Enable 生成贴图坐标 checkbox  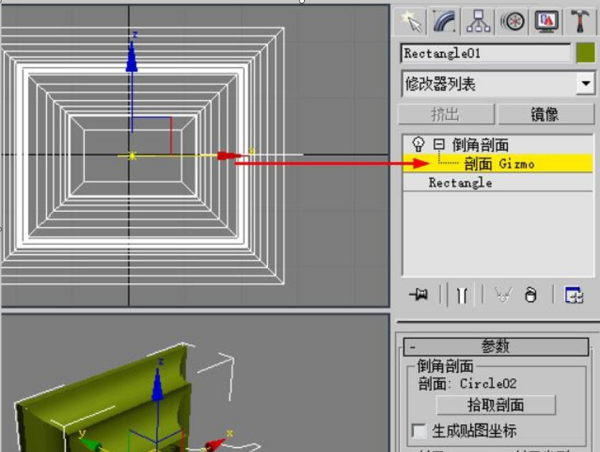(x=419, y=431)
